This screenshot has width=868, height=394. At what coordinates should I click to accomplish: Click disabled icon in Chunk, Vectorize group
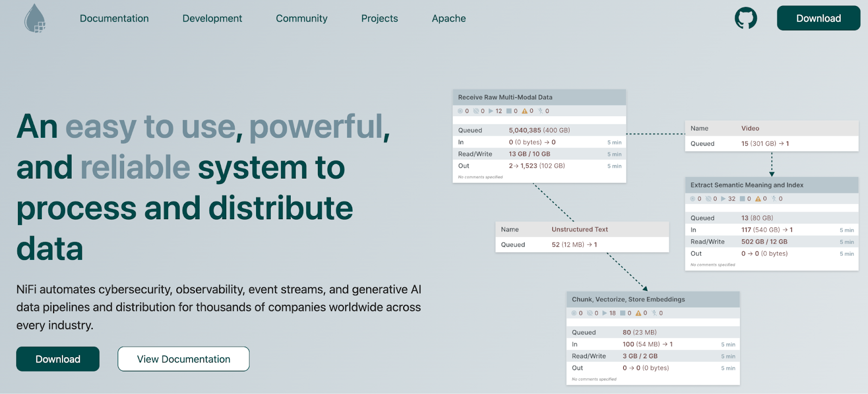[x=654, y=313]
